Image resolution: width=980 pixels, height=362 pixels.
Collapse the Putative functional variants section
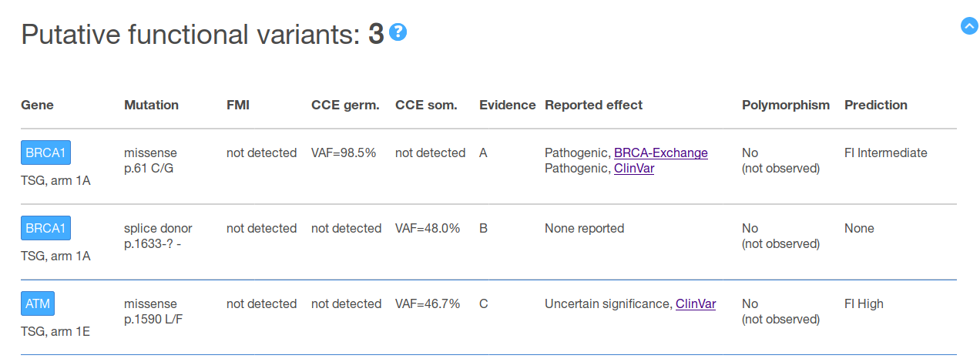[x=969, y=26]
